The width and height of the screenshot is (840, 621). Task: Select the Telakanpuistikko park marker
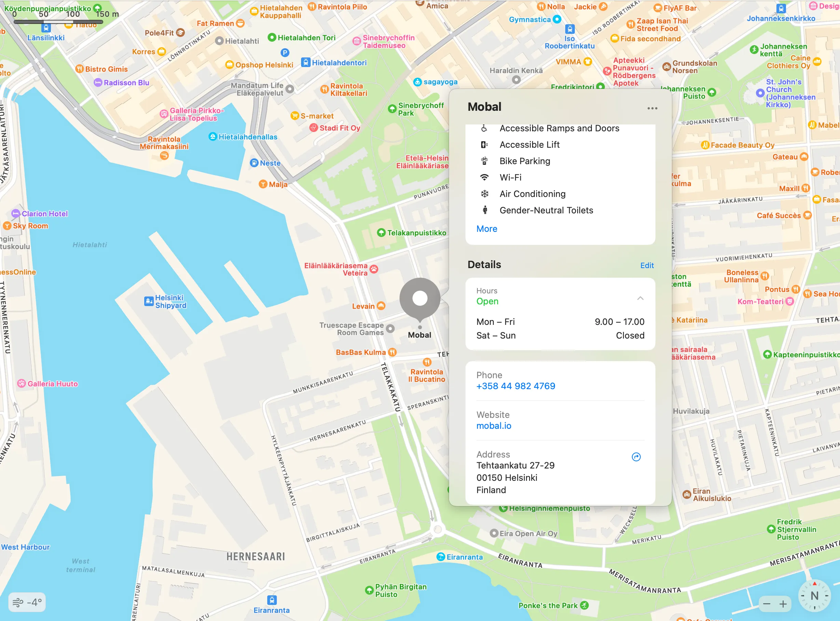[381, 233]
